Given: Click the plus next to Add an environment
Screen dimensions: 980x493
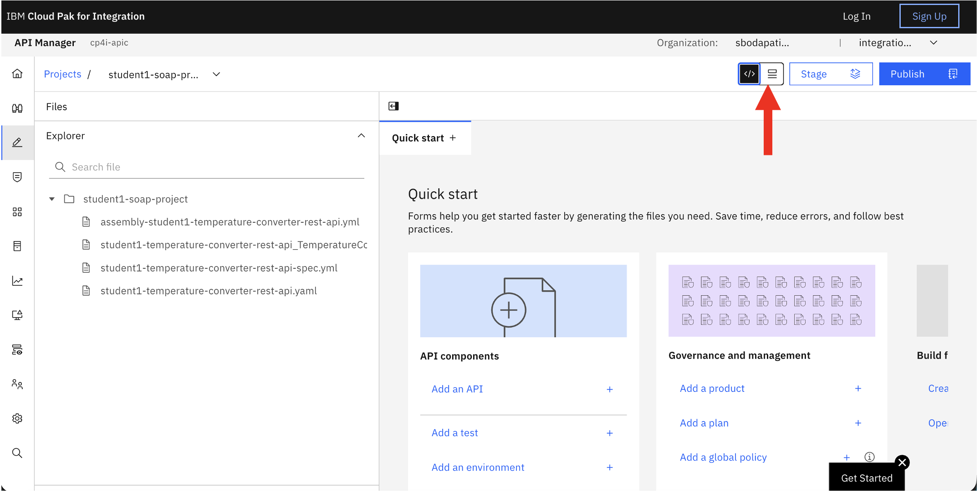Looking at the screenshot, I should click(610, 468).
